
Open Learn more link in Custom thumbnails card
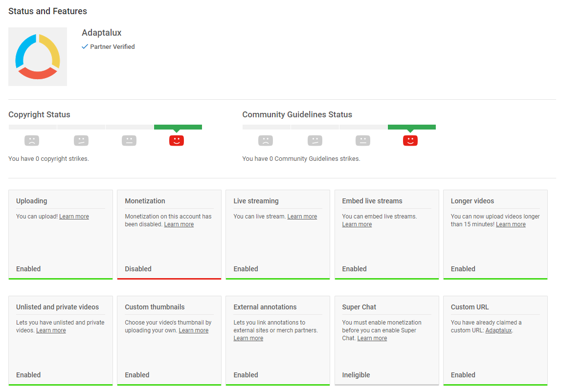coord(194,330)
